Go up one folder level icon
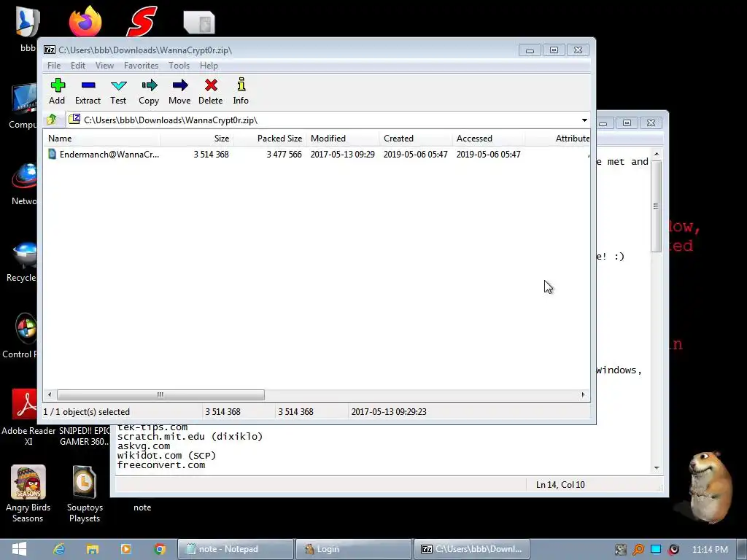Screen dimensions: 747x560 52,120
